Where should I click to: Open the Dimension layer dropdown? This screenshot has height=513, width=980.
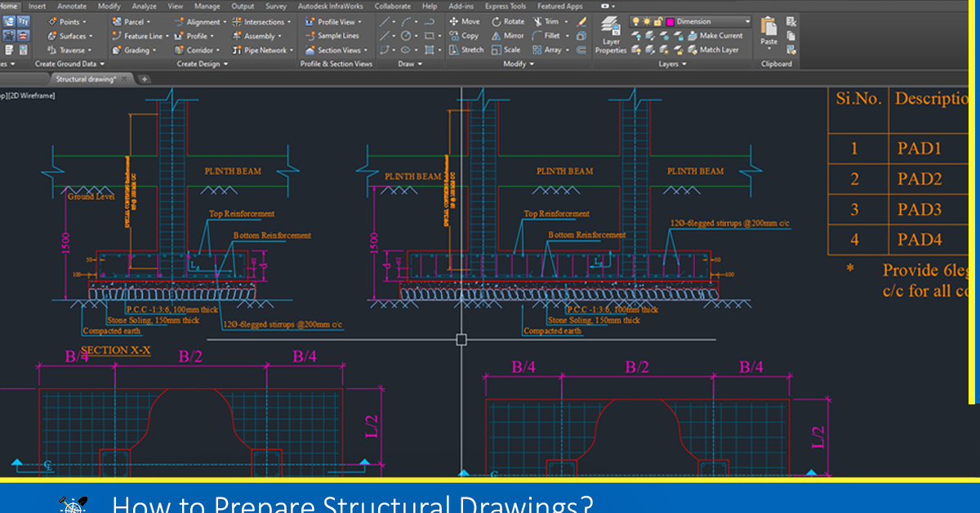(x=746, y=22)
